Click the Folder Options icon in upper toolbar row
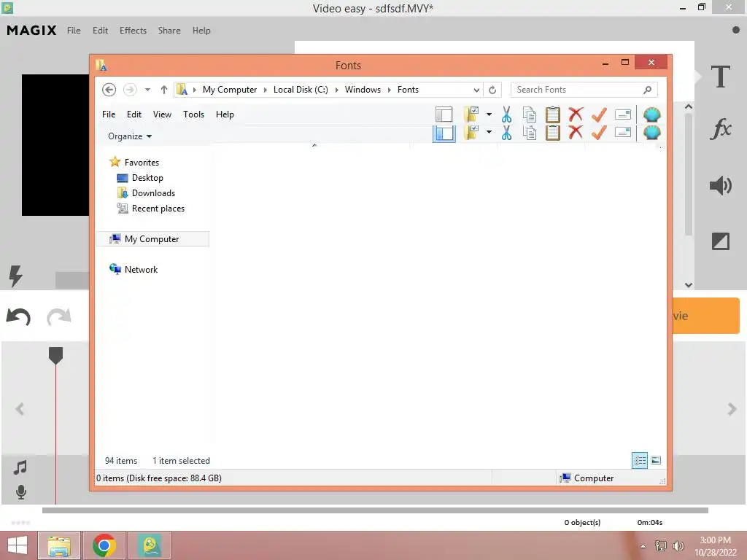Image resolution: width=747 pixels, height=560 pixels. coord(471,114)
